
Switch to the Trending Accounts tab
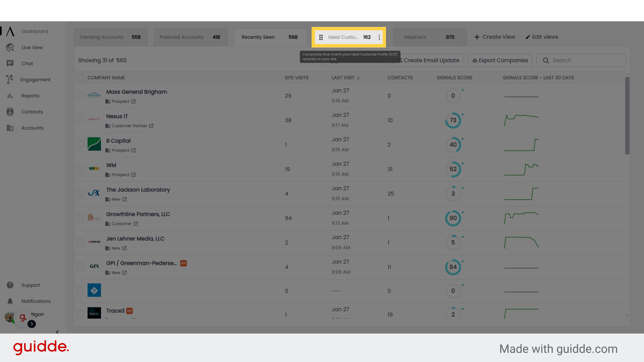pos(110,37)
